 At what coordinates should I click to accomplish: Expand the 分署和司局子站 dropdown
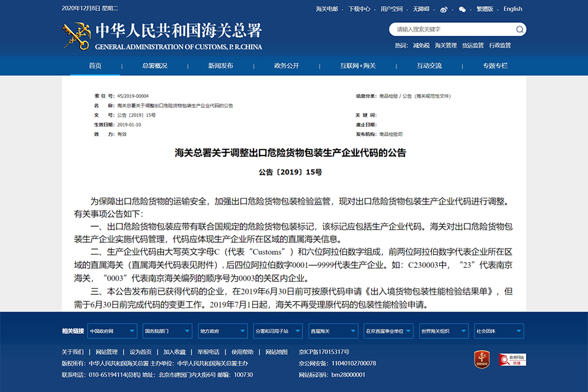[278, 331]
